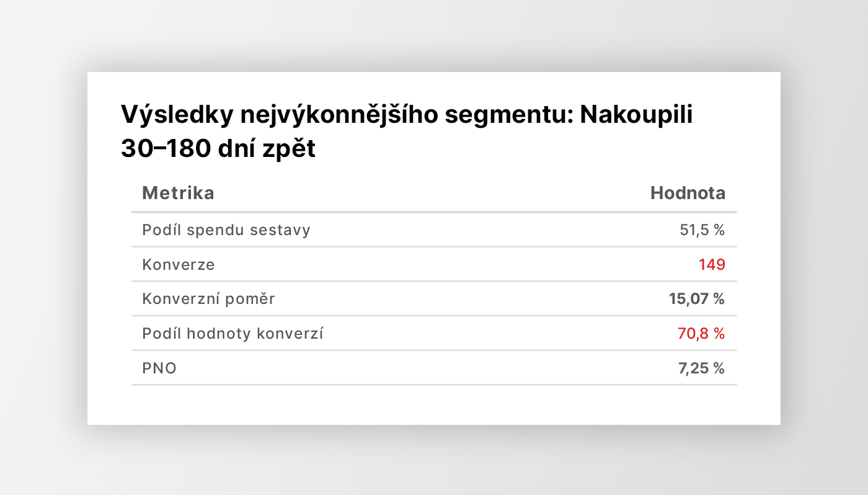
Task: Click the "Metrika" column header
Action: click(x=178, y=193)
